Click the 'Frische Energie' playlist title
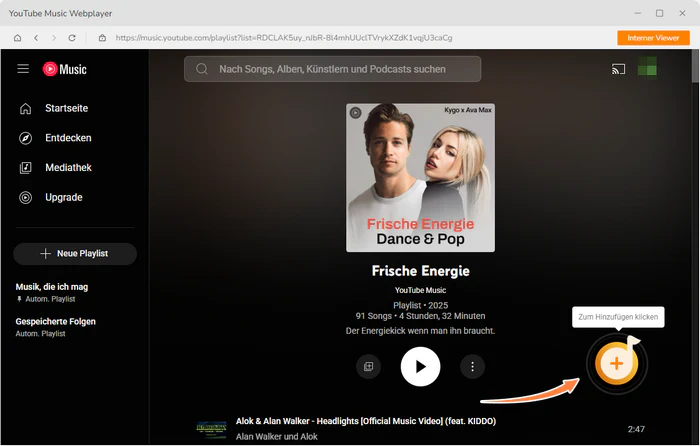The image size is (700, 446). coord(421,271)
